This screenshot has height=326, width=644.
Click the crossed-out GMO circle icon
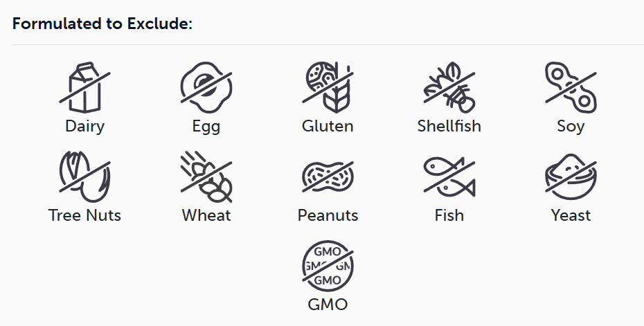(x=328, y=266)
